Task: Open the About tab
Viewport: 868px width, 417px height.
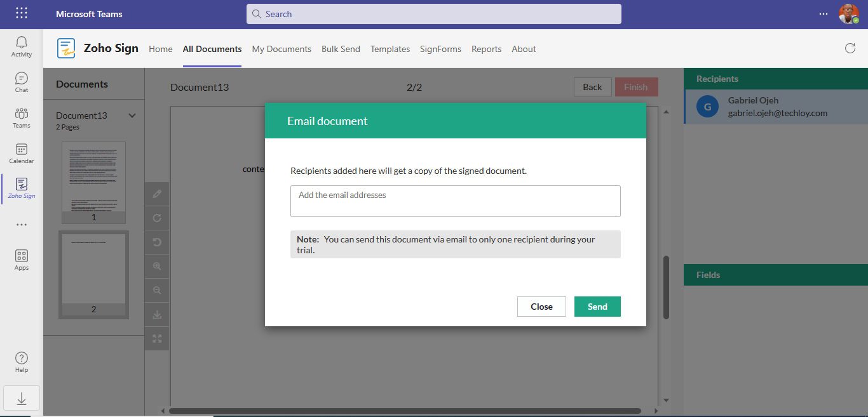Action: pyautogui.click(x=524, y=49)
